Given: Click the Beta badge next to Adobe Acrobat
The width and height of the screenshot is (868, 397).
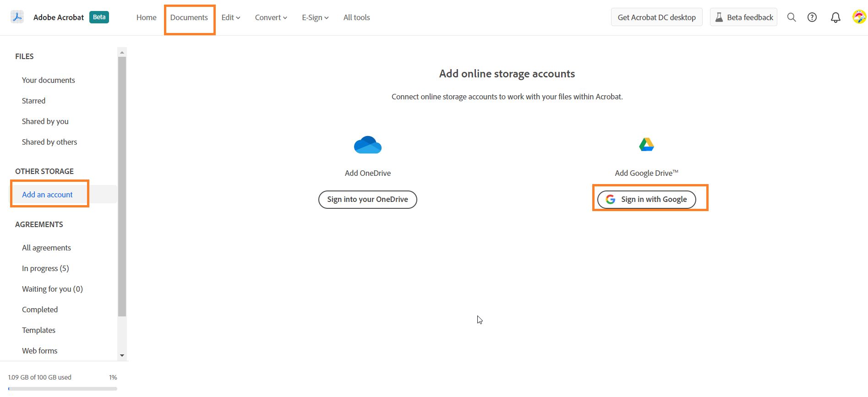Looking at the screenshot, I should point(99,17).
